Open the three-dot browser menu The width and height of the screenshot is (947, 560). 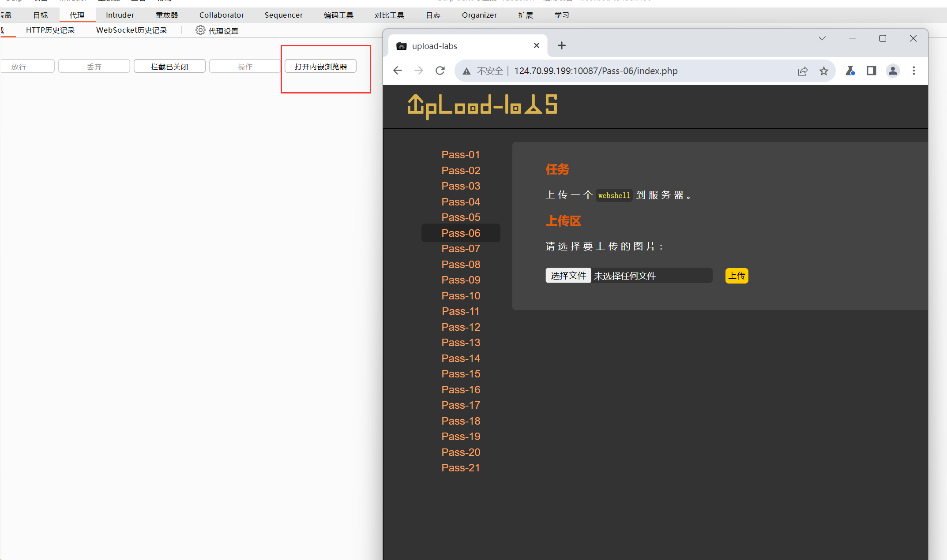tap(914, 71)
